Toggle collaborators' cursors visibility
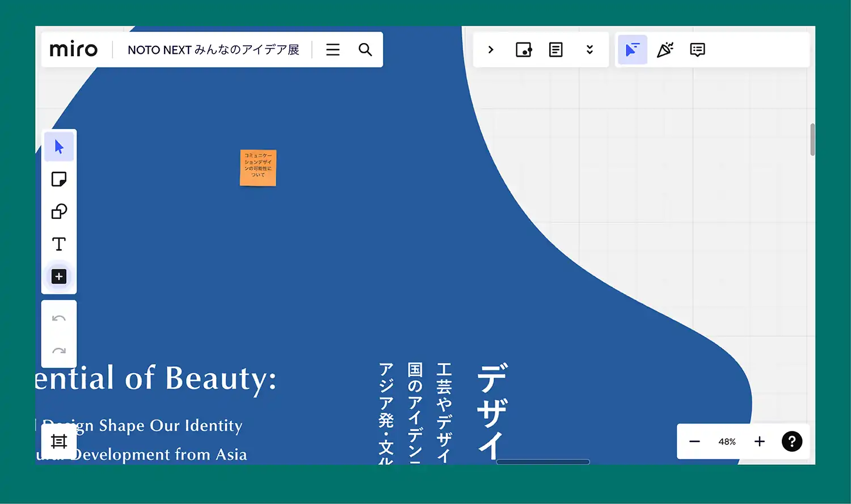 632,50
